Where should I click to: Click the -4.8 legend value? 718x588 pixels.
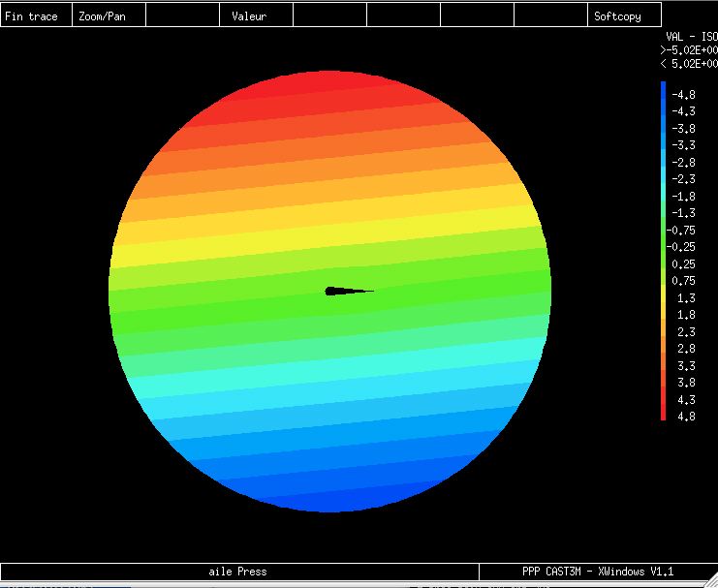[683, 95]
